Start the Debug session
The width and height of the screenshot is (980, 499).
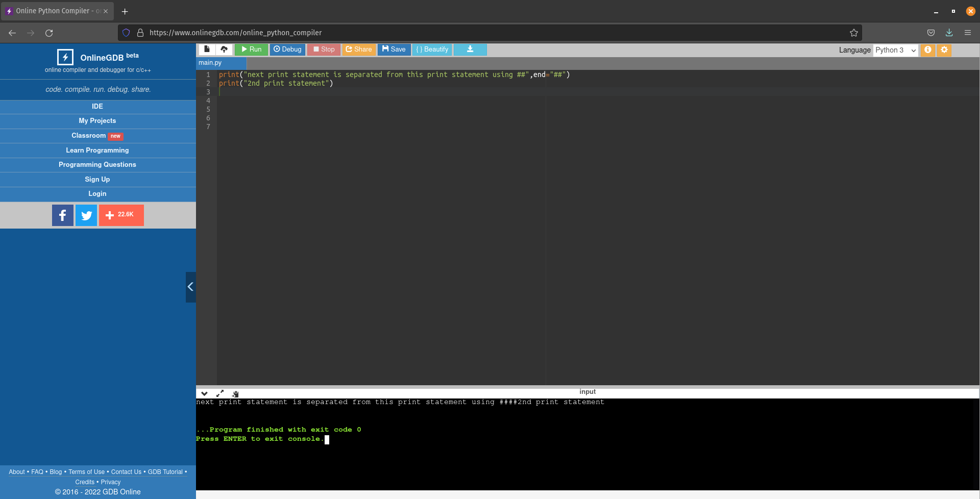point(287,49)
